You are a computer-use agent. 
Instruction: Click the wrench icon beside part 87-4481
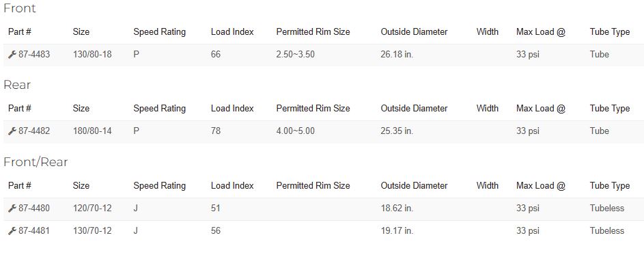pos(12,231)
